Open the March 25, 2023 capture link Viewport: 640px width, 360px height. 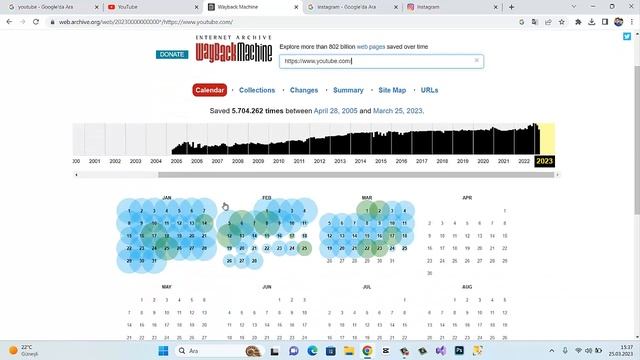pyautogui.click(x=398, y=111)
